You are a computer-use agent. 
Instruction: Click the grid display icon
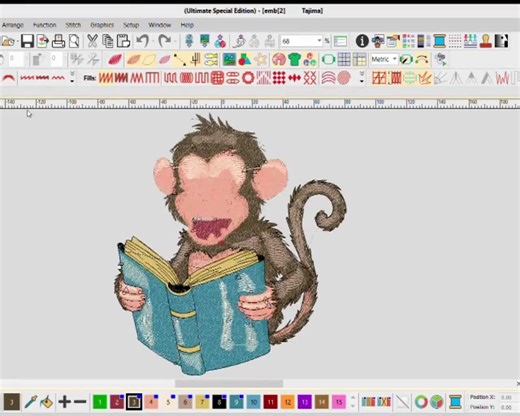[344, 60]
